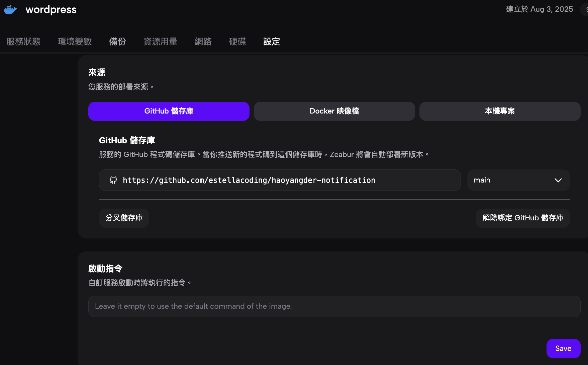The image size is (588, 365).
Task: Click the GitHub octocat icon in repository field
Action: pyautogui.click(x=113, y=180)
